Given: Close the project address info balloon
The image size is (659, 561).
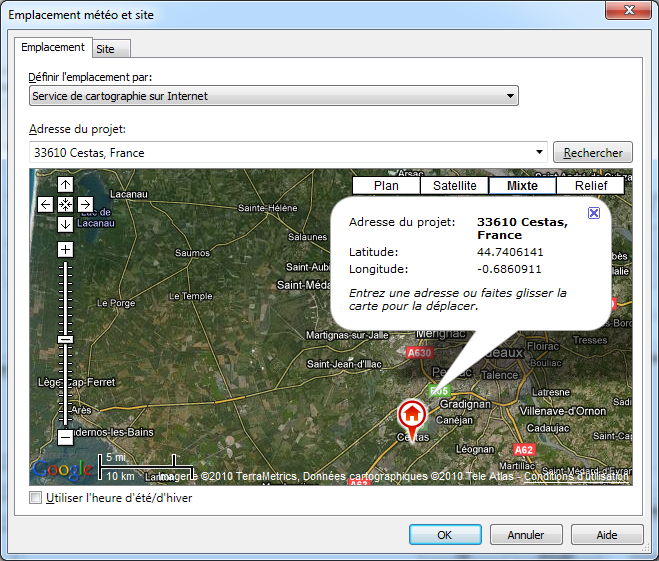Looking at the screenshot, I should tap(593, 213).
